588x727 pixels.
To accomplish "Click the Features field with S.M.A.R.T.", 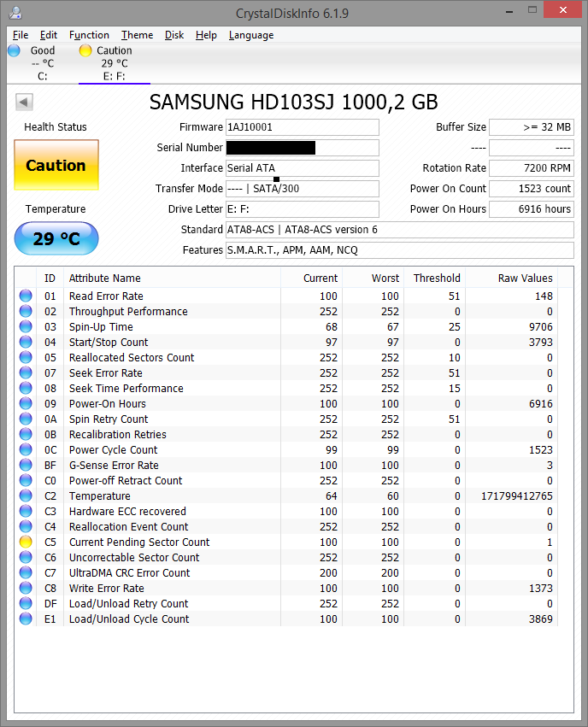I will tap(400, 250).
